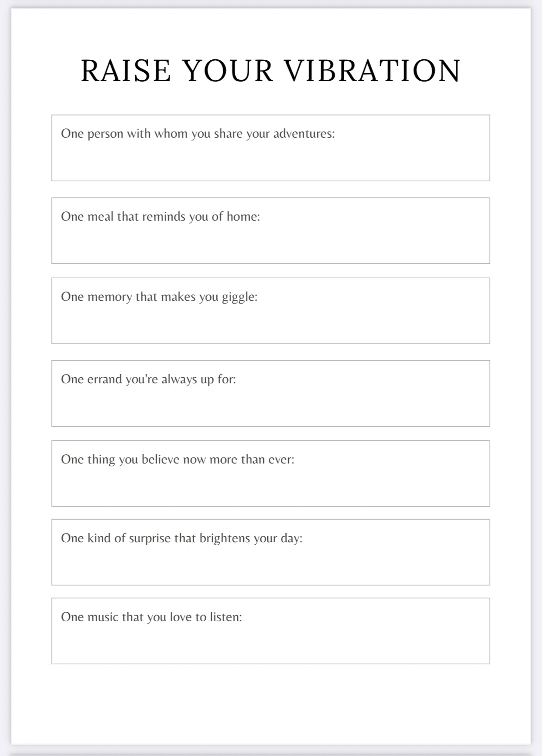Click the 'music that you love to listen' text
This screenshot has width=542, height=756.
coord(151,617)
